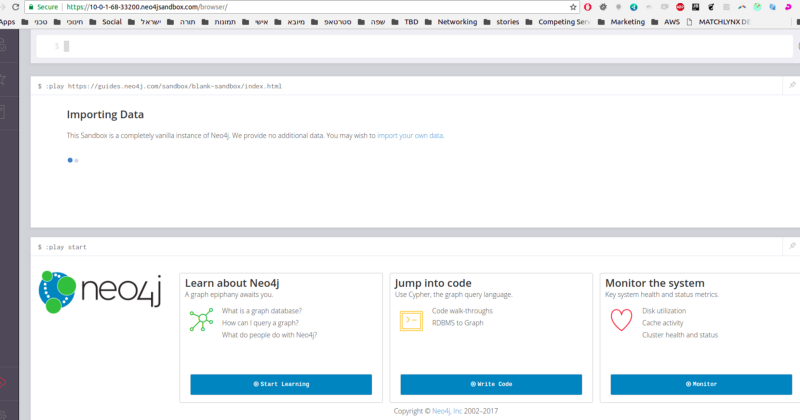Open the Marketing bookmarks folder
800x420 pixels.
pyautogui.click(x=621, y=22)
